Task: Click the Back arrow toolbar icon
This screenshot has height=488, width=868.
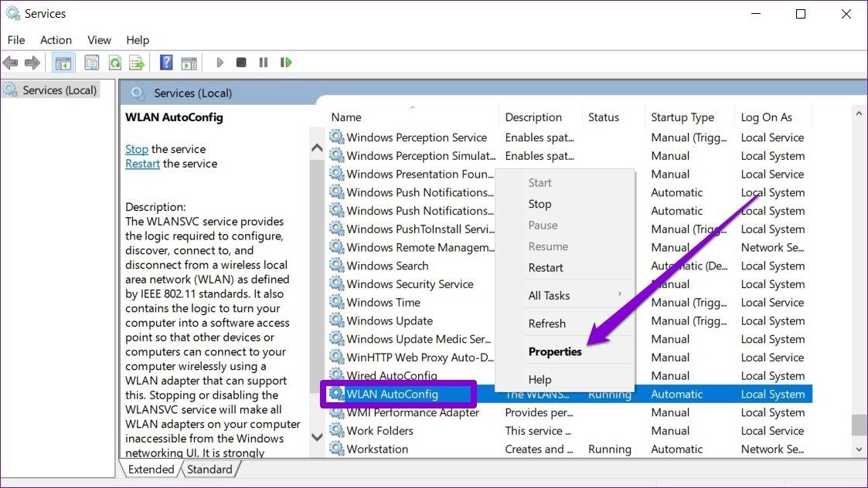Action: 11,63
